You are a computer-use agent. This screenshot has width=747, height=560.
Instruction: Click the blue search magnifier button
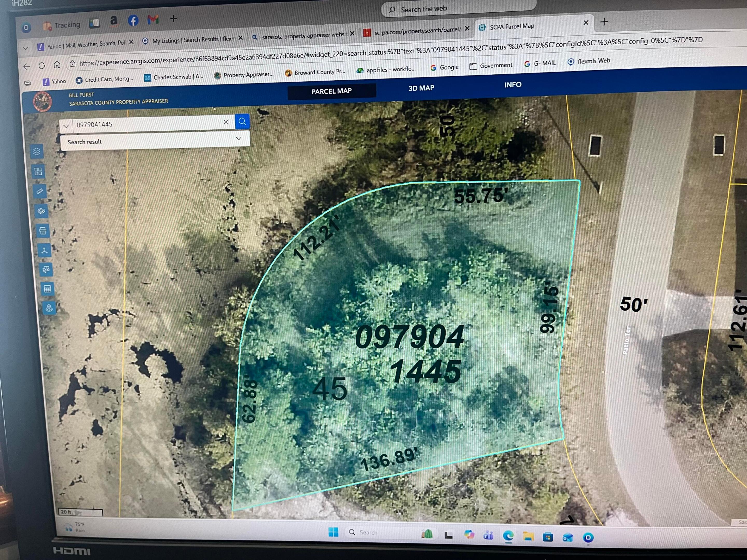(x=242, y=122)
